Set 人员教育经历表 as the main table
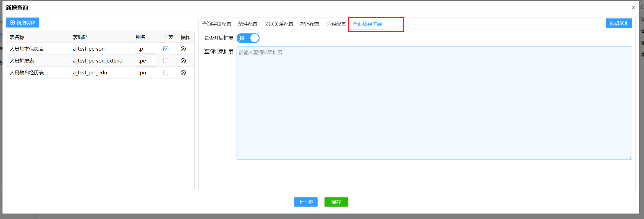The image size is (644, 219). [166, 73]
